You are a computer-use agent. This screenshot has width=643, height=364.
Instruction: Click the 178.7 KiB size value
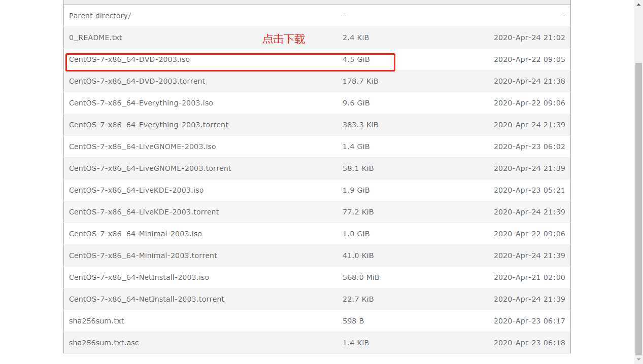click(360, 81)
